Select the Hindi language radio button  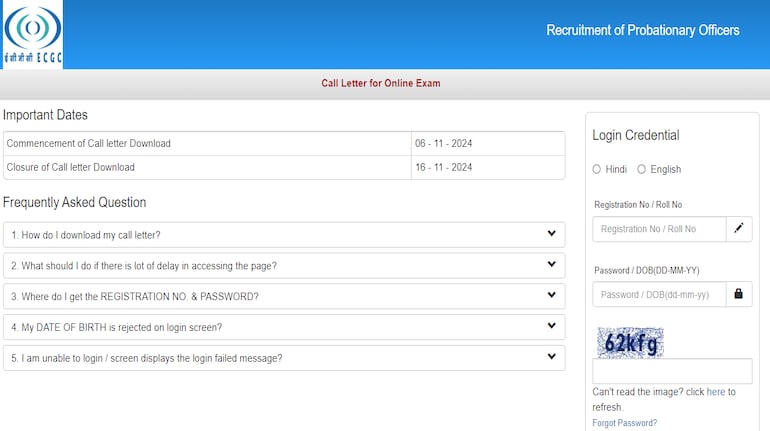[597, 170]
